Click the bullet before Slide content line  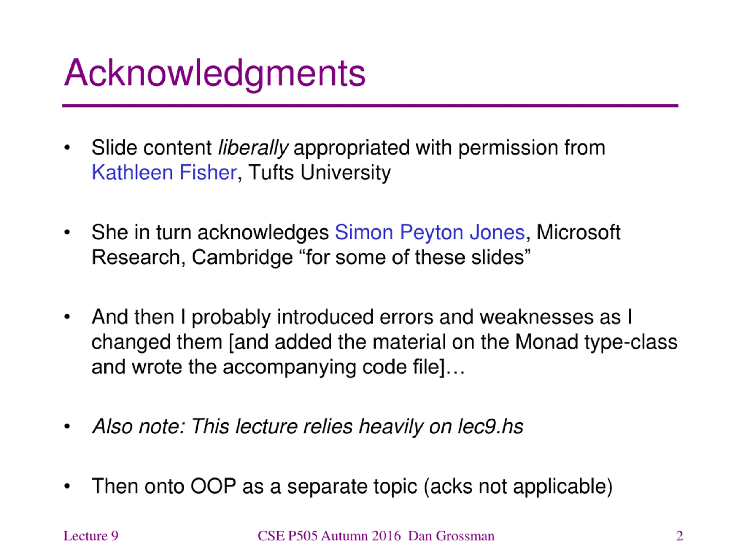tap(67, 148)
